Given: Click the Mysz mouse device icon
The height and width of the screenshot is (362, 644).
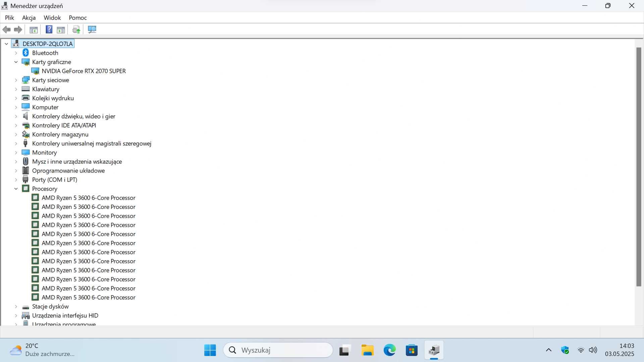Looking at the screenshot, I should point(25,161).
